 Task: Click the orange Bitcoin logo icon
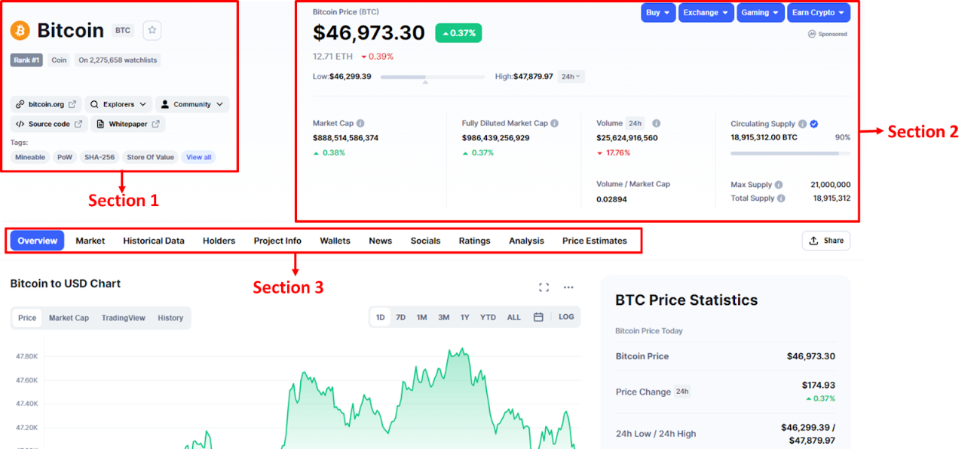coord(20,30)
